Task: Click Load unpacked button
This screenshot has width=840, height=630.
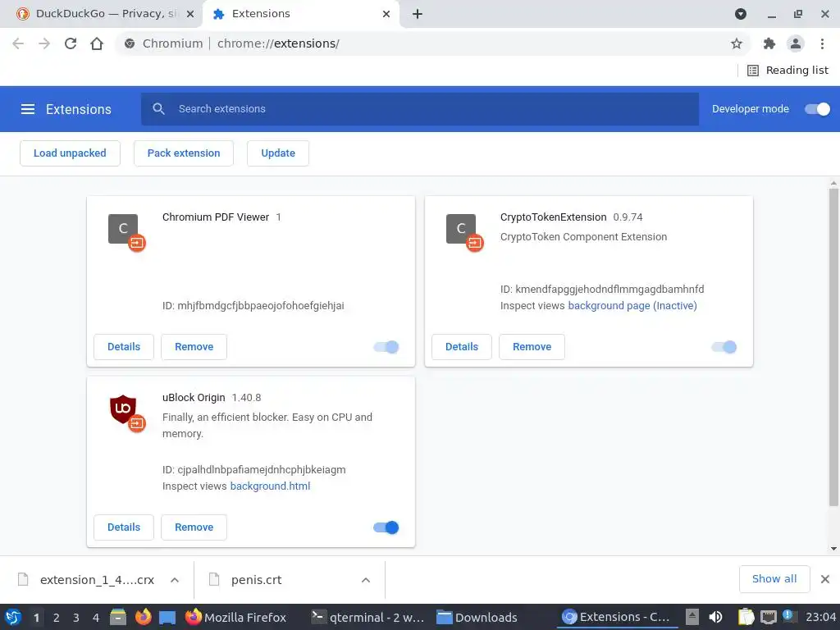Action: 71,153
